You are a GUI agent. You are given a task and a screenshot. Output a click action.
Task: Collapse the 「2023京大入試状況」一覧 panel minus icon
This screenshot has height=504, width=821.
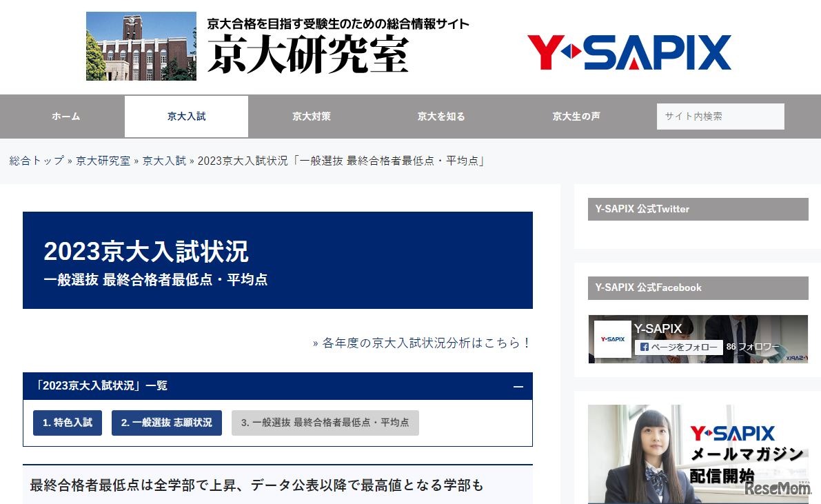[518, 387]
